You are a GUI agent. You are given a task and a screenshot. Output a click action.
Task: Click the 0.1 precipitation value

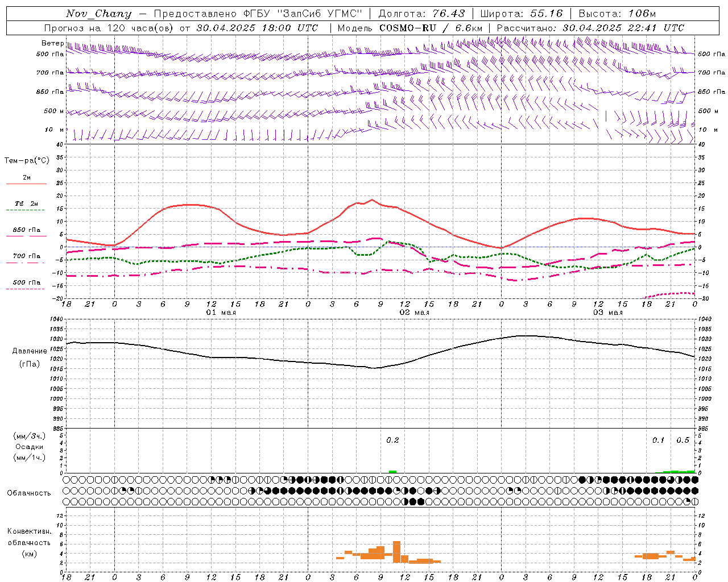(x=658, y=440)
